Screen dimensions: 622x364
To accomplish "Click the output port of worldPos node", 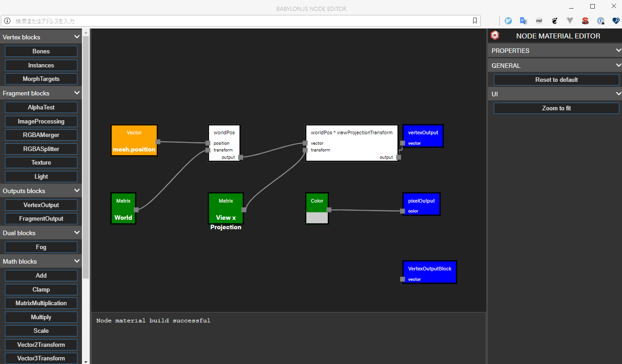I will 240,157.
